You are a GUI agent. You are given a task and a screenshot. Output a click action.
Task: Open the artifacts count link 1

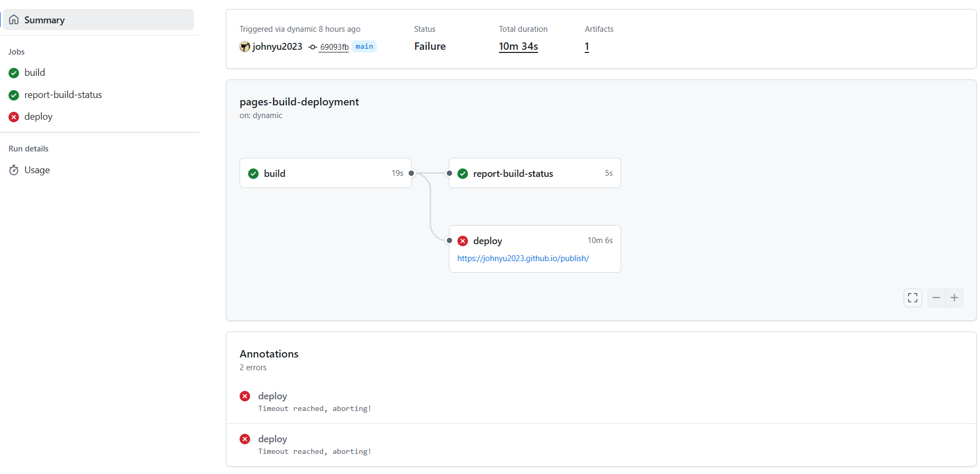[587, 47]
